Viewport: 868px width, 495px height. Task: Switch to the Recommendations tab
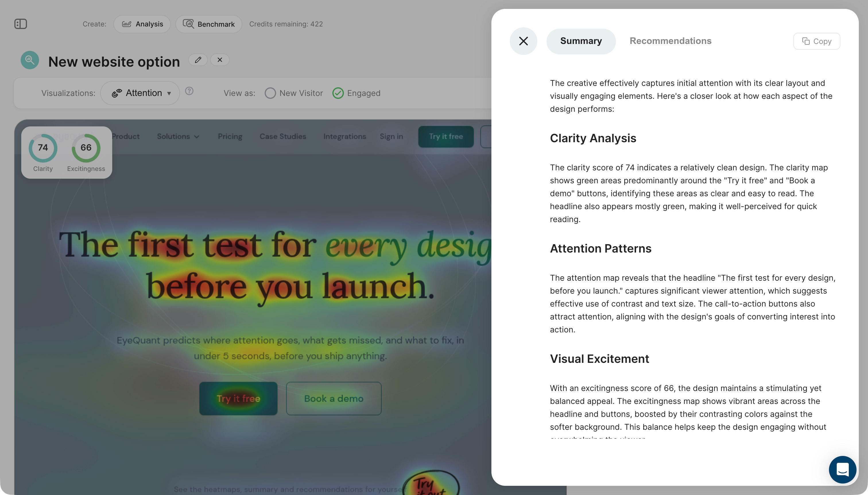point(670,41)
